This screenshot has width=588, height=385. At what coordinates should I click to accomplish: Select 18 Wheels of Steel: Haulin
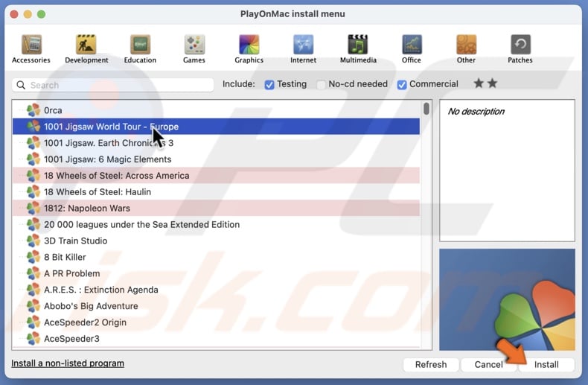216,191
